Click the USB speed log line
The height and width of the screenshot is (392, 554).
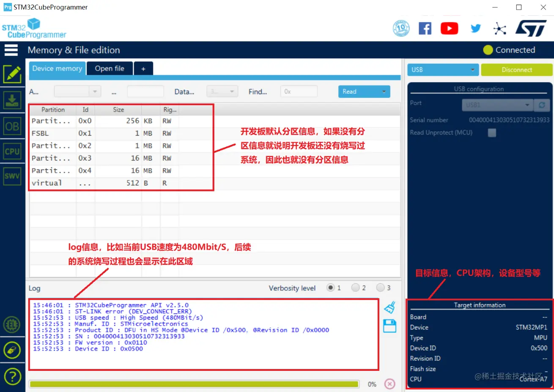118,318
